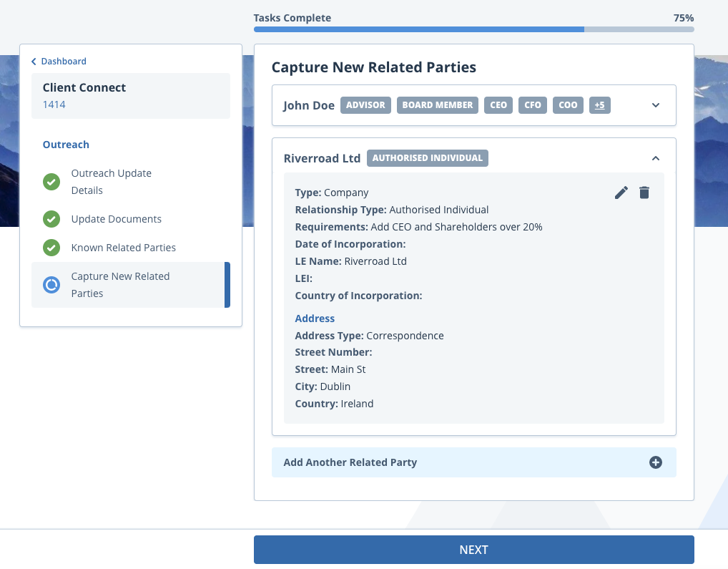Click the green checkmark beside Outreach Update Details

tap(51, 182)
